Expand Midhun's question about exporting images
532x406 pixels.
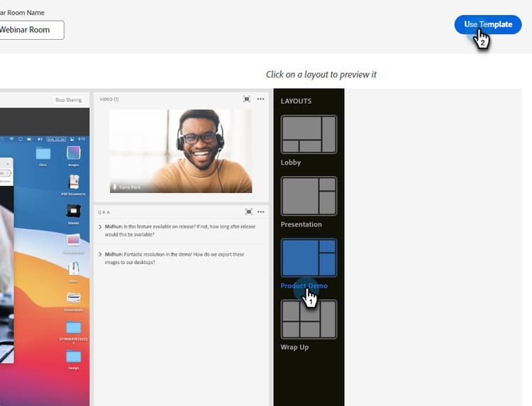click(100, 254)
